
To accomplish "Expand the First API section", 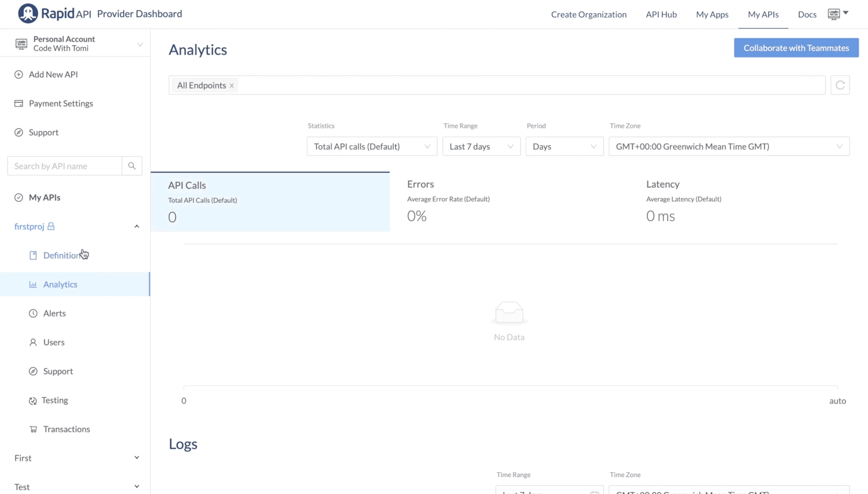I will tap(137, 458).
